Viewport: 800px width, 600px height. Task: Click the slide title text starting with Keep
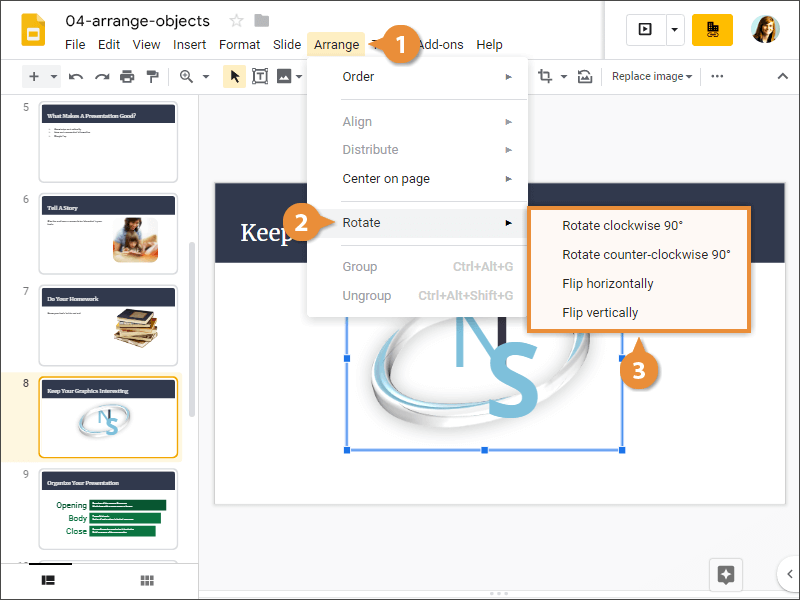(x=265, y=233)
